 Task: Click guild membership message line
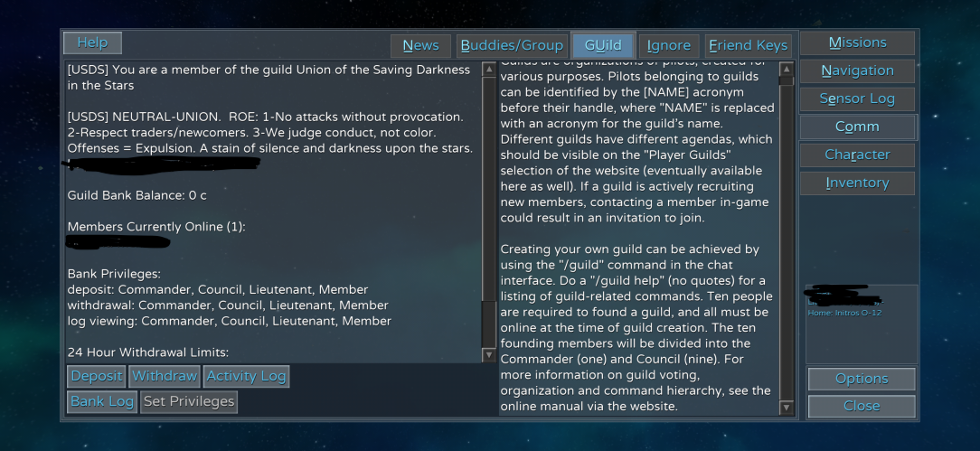click(x=269, y=78)
